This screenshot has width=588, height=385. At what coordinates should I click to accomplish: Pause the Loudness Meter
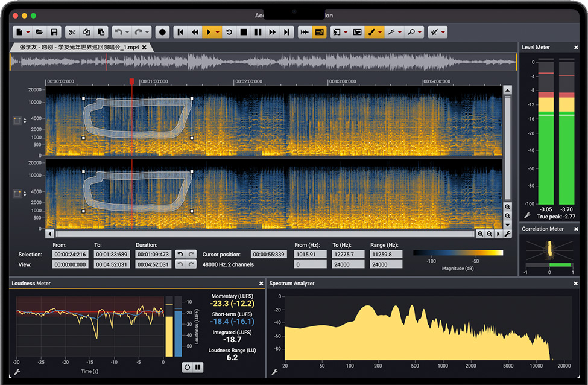(198, 367)
